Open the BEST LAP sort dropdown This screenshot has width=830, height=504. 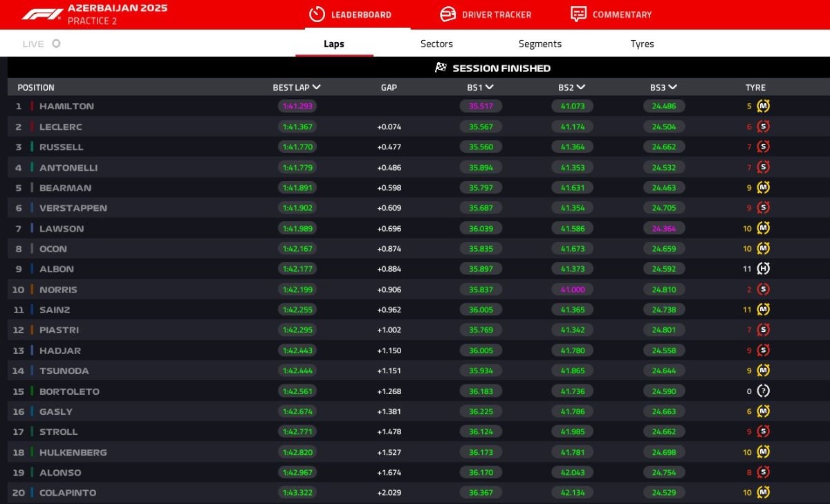317,87
